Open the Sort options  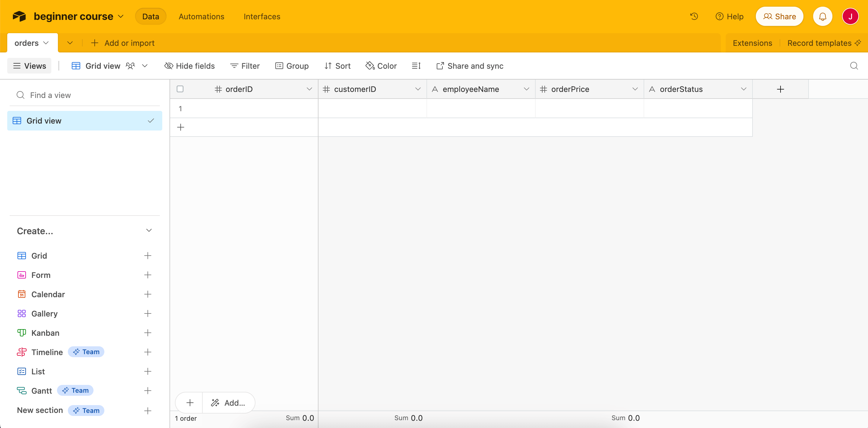(x=337, y=66)
